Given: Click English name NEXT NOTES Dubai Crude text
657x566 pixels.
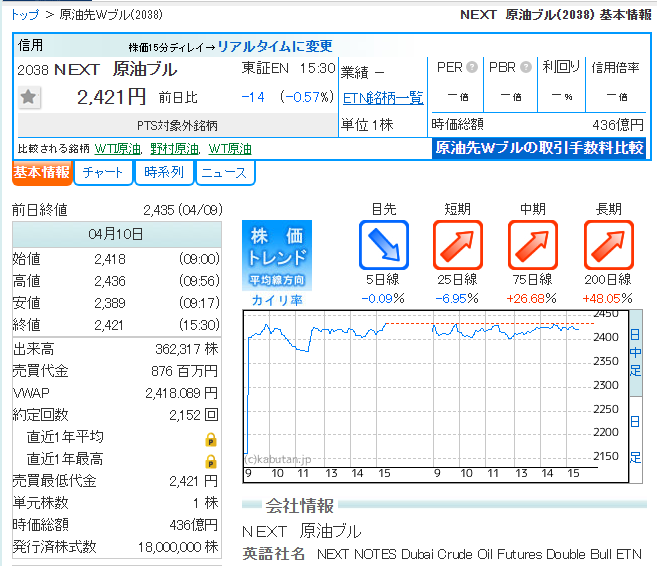Looking at the screenshot, I should [x=479, y=554].
